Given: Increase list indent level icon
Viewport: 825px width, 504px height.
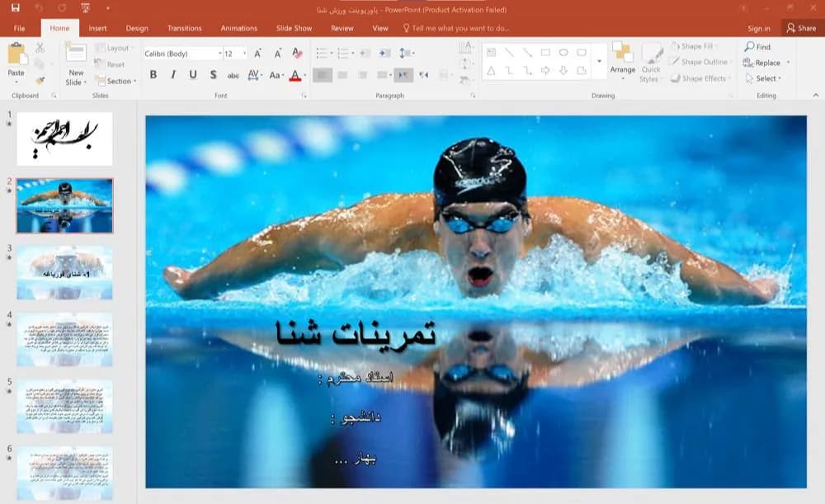Looking at the screenshot, I should [384, 53].
